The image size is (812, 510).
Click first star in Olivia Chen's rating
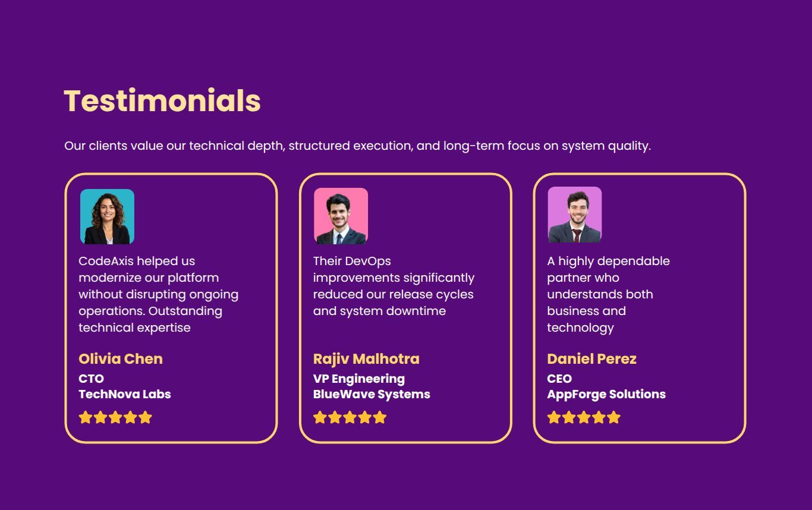pyautogui.click(x=86, y=417)
